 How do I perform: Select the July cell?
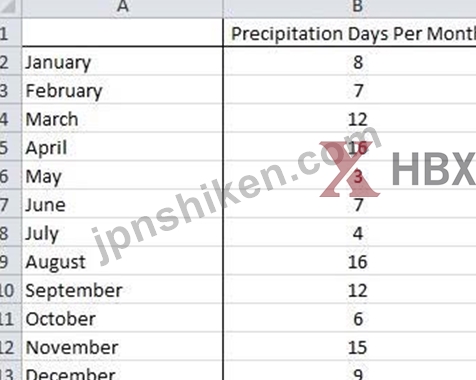tap(122, 233)
